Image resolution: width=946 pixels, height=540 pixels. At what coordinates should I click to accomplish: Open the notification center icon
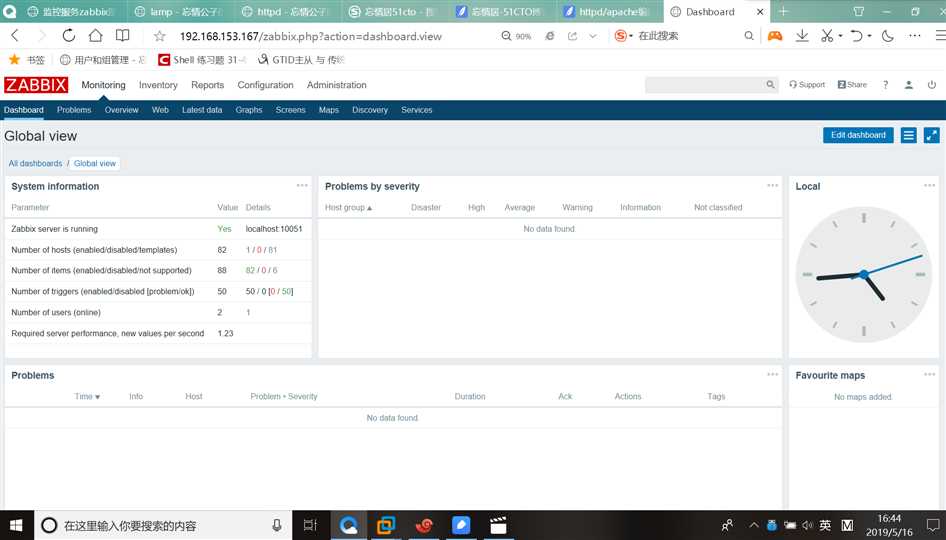[933, 525]
